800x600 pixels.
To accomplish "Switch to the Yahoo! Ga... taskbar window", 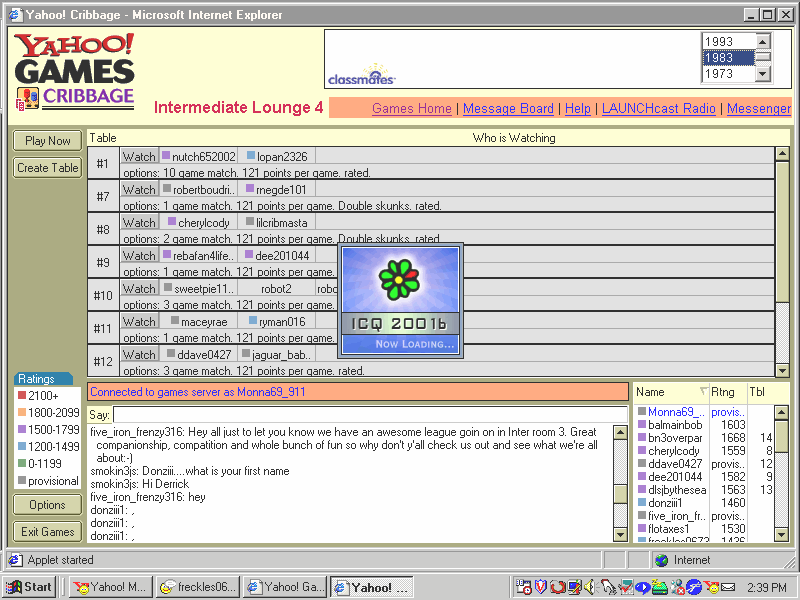I will click(x=285, y=587).
